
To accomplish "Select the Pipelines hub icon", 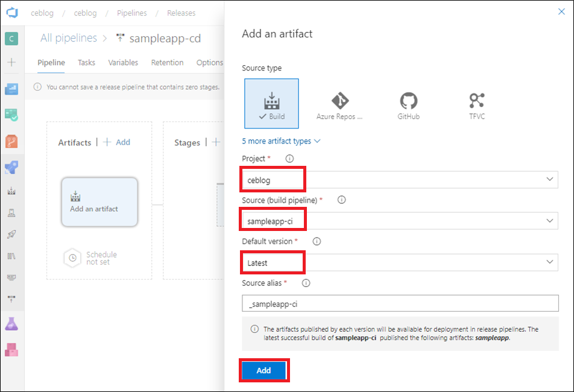I will (x=11, y=167).
